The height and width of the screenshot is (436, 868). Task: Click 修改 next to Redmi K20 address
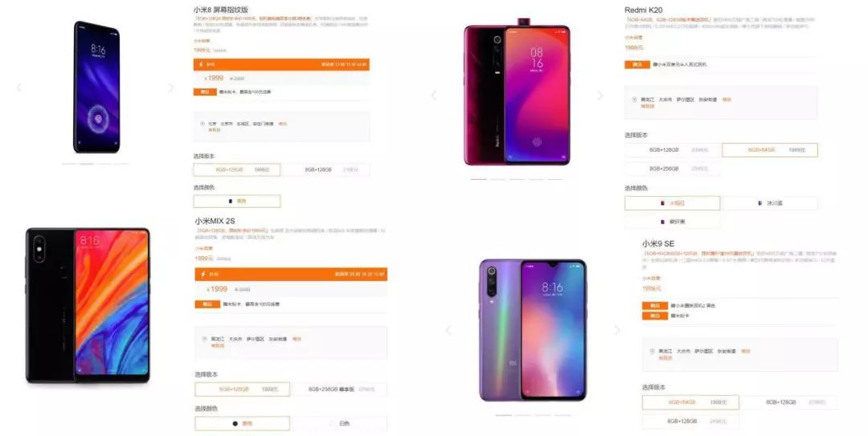[x=727, y=100]
